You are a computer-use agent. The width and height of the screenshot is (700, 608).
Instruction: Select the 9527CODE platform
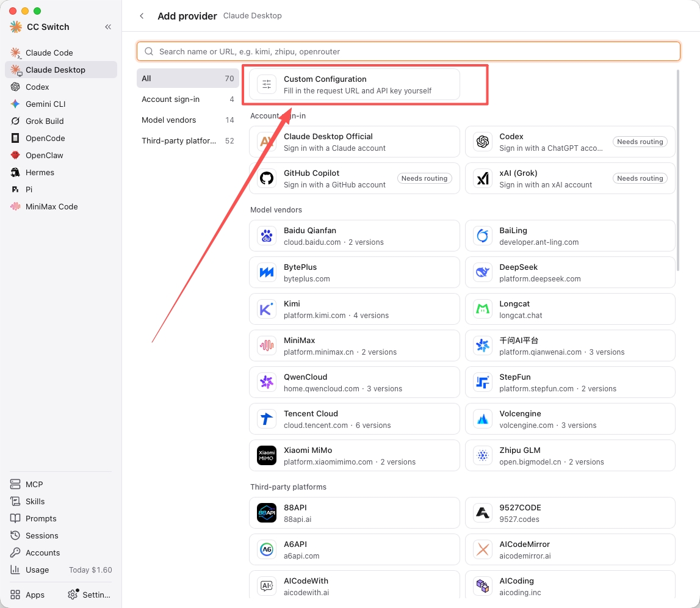(570, 513)
